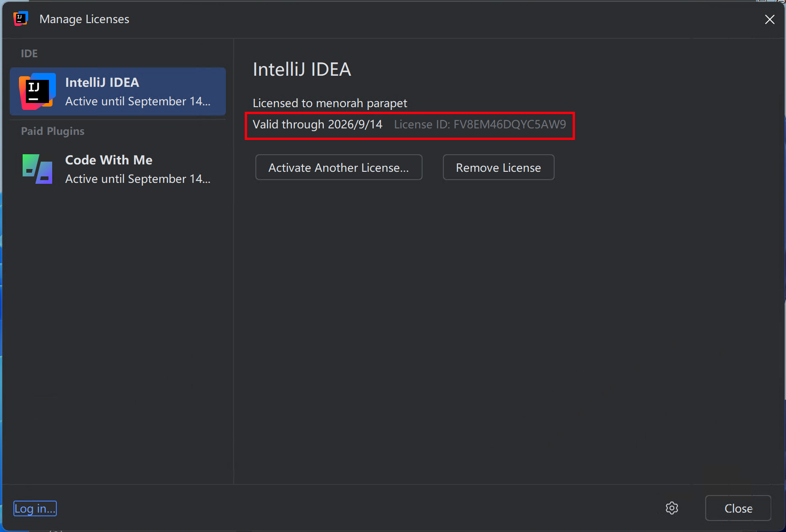The height and width of the screenshot is (532, 786).
Task: Open license settings via the gear icon
Action: click(672, 508)
